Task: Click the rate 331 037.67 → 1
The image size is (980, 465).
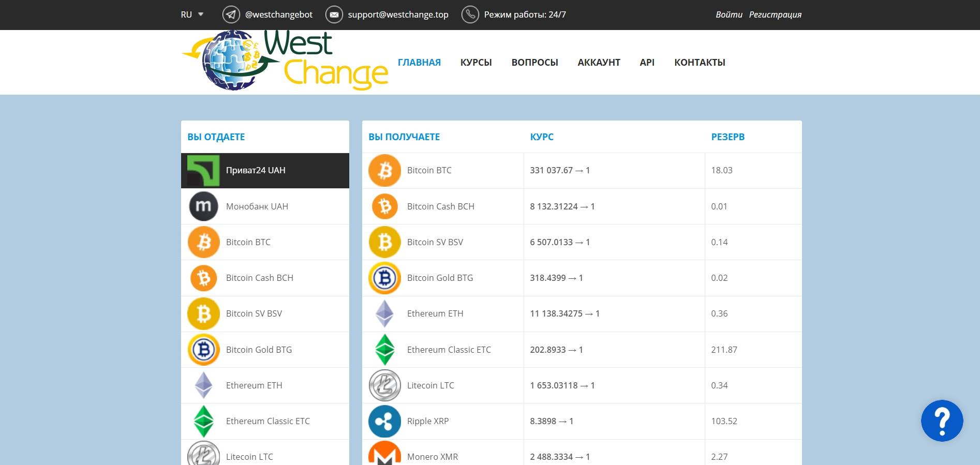Action: pyautogui.click(x=560, y=170)
